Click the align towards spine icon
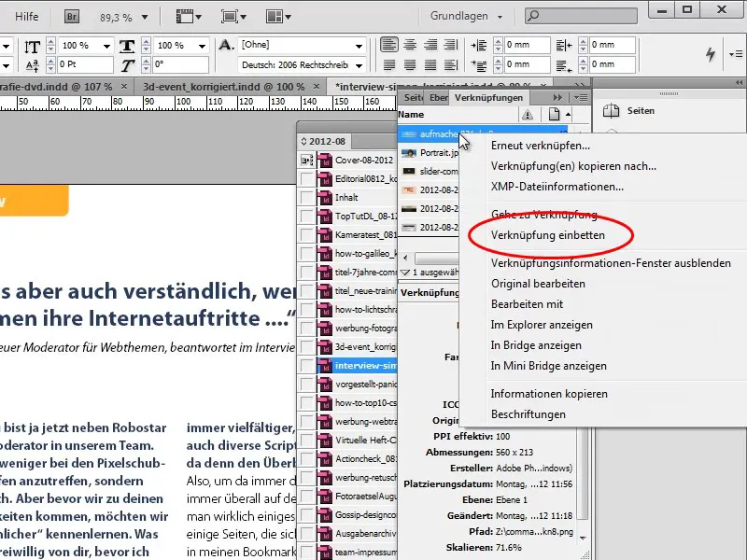This screenshot has width=747, height=560. (451, 45)
